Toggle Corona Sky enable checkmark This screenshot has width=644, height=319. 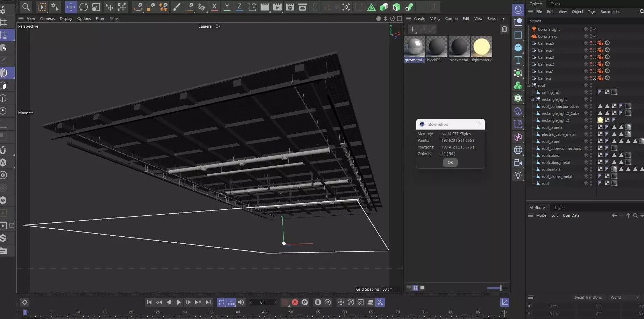coord(594,36)
